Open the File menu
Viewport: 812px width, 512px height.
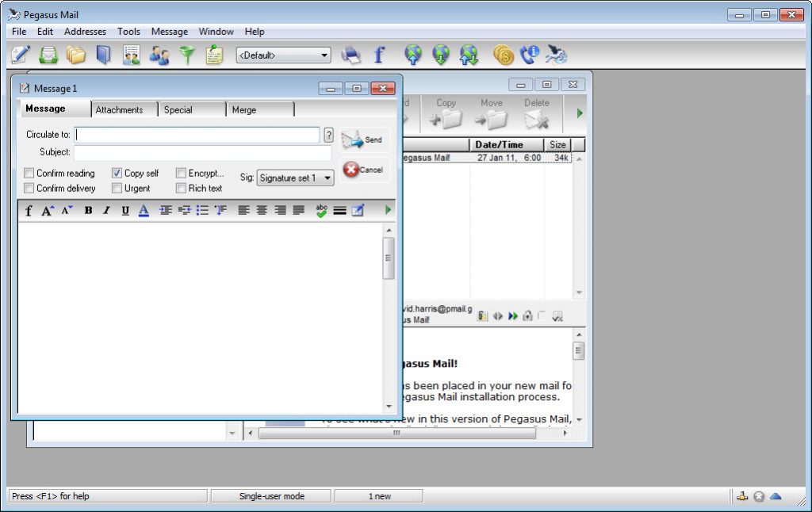coord(19,32)
